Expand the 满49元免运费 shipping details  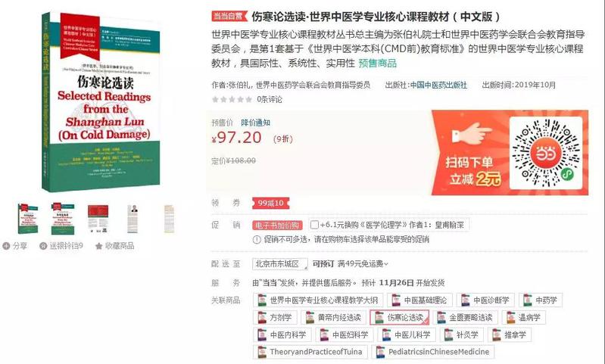point(363,264)
